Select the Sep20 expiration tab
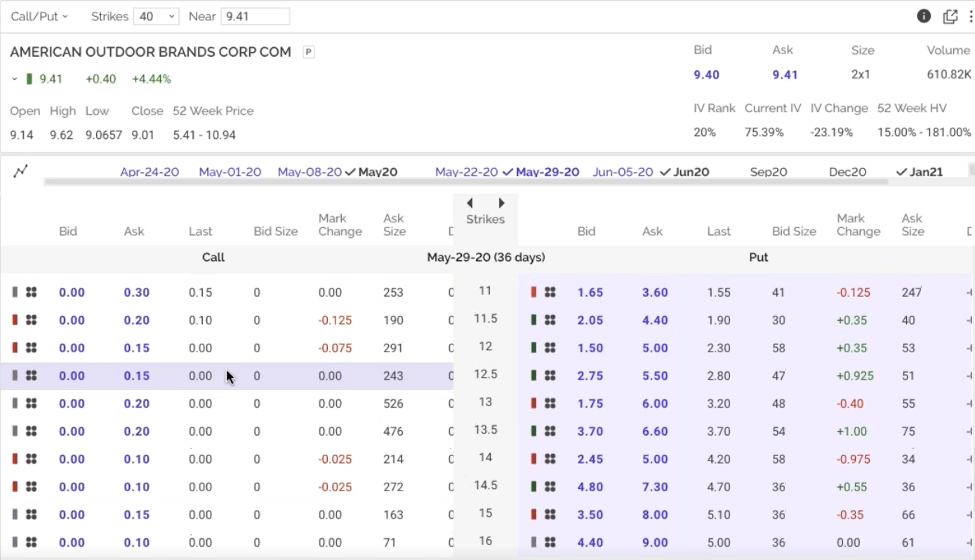The height and width of the screenshot is (560, 975). (768, 172)
